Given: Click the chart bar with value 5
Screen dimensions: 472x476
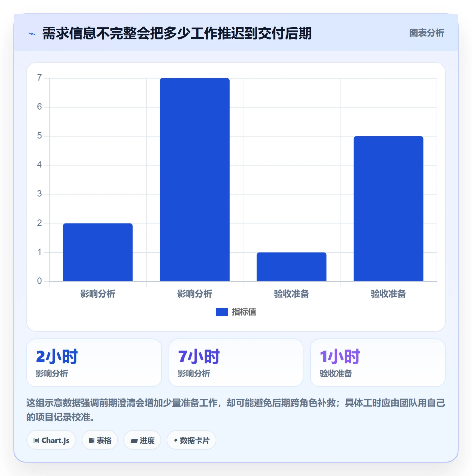Looking at the screenshot, I should coord(388,209).
